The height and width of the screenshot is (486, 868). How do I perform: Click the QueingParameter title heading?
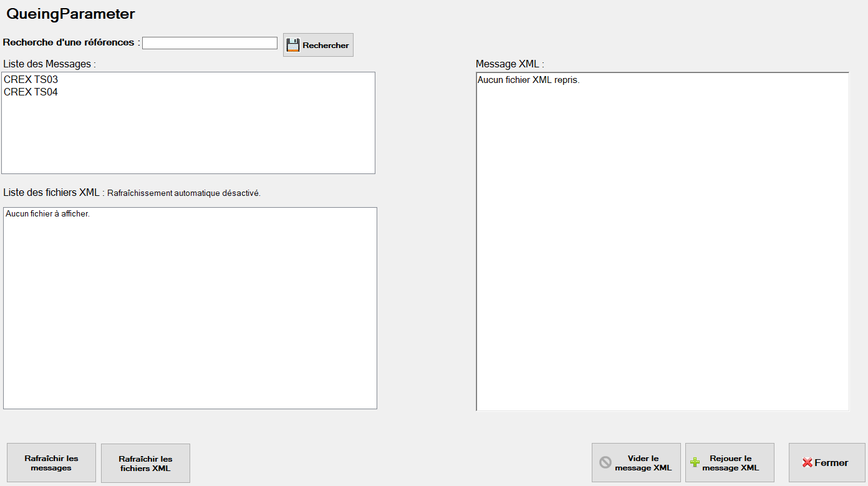[x=70, y=14]
